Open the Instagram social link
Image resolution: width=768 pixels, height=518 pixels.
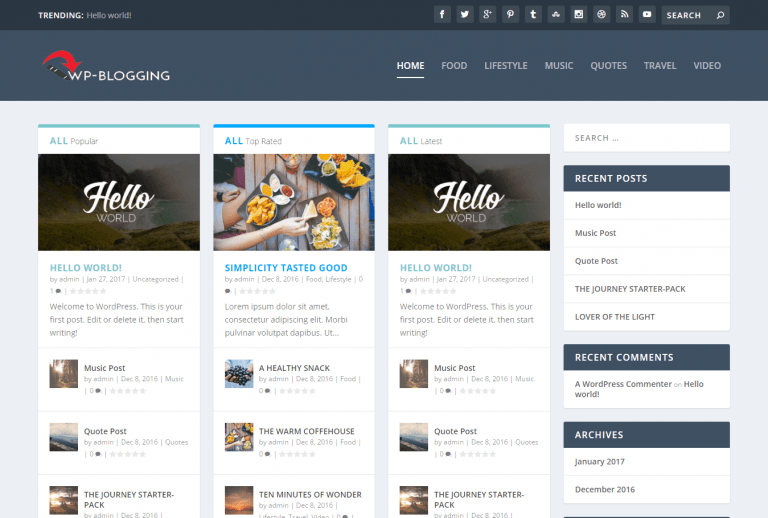[578, 15]
